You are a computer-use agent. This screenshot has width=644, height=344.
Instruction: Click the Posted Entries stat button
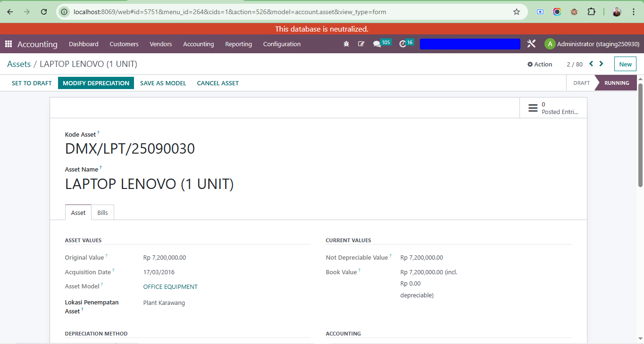[x=553, y=108]
